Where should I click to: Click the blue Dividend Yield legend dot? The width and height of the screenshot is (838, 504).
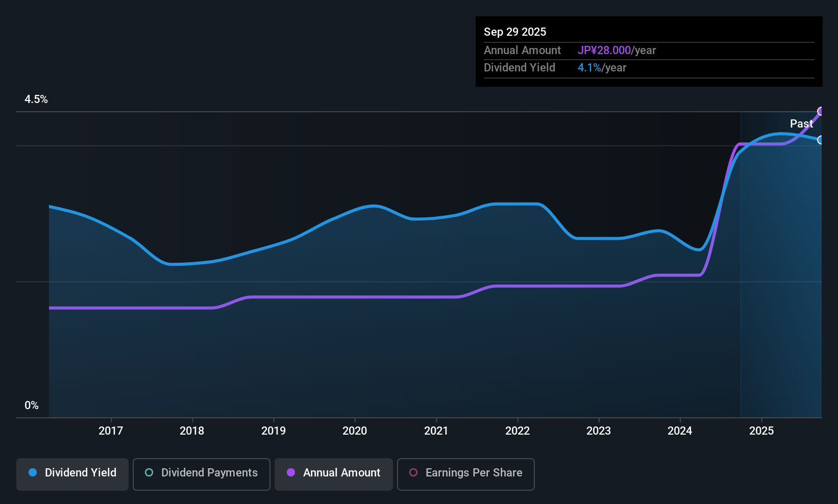pyautogui.click(x=33, y=473)
